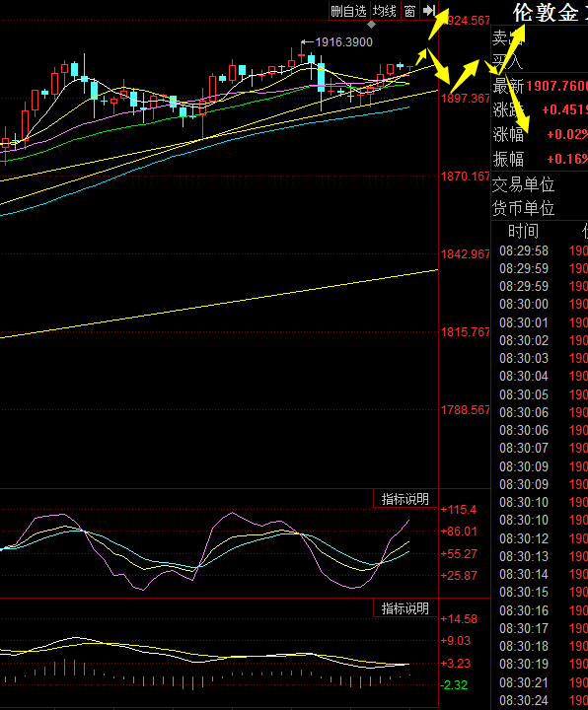Viewport: 588px width, 710px height.
Task: Click the 1897.367 price axis label
Action: click(x=466, y=99)
